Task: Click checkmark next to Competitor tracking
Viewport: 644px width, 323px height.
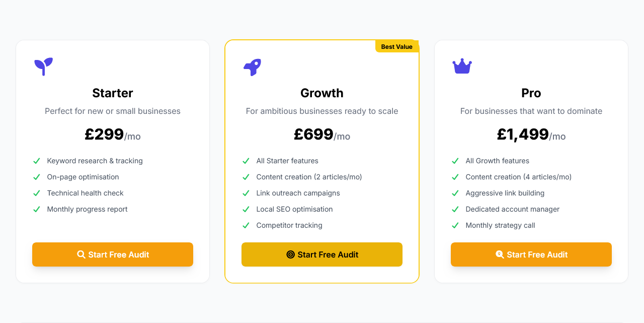Action: (x=246, y=225)
